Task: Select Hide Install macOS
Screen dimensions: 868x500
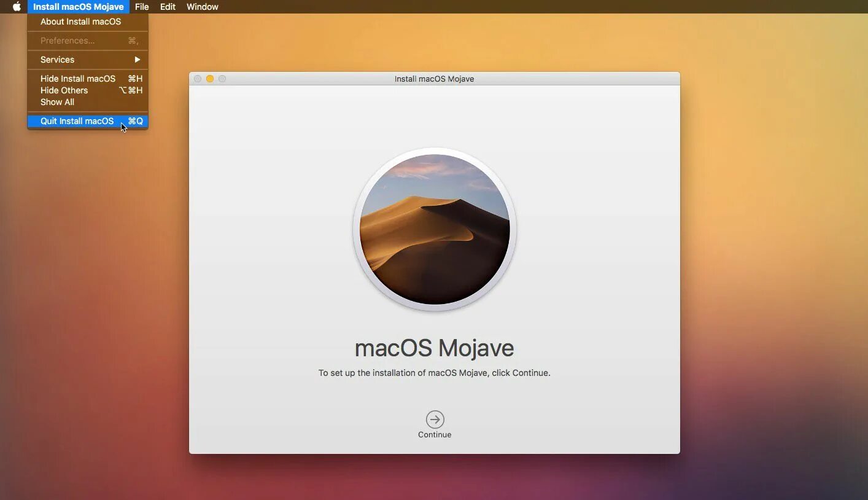Action: click(88, 79)
